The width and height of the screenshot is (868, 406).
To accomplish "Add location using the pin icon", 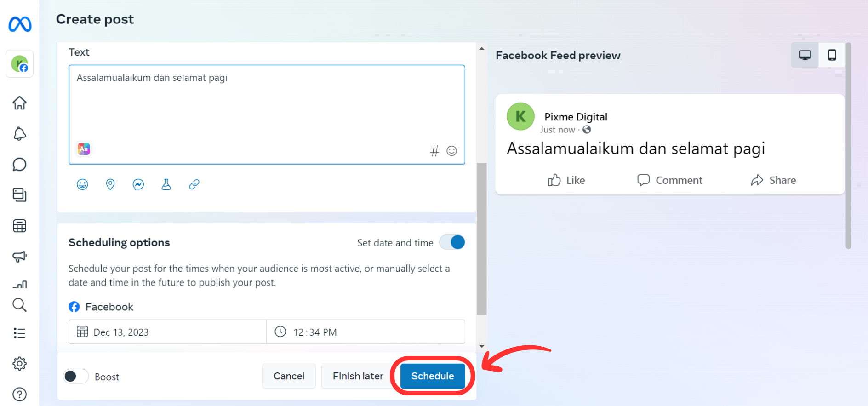I will (110, 184).
